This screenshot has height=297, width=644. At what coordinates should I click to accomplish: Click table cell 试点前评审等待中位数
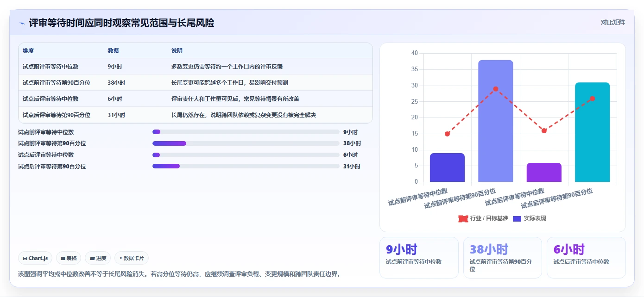click(x=51, y=67)
